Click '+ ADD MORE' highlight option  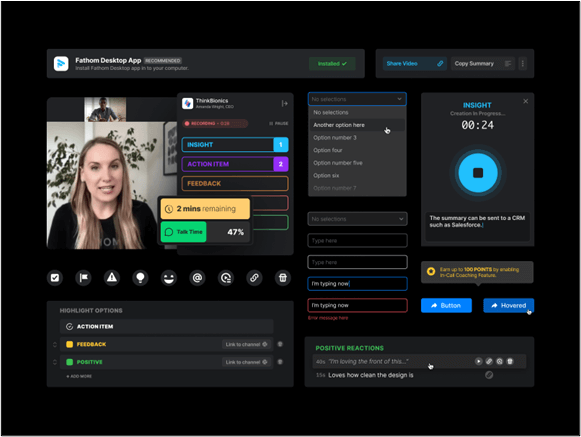(x=79, y=376)
